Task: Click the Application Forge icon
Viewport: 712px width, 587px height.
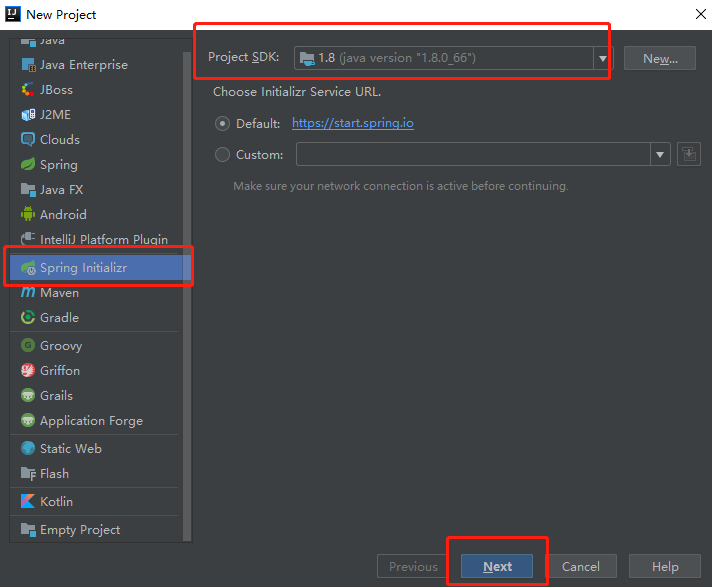Action: coord(28,420)
